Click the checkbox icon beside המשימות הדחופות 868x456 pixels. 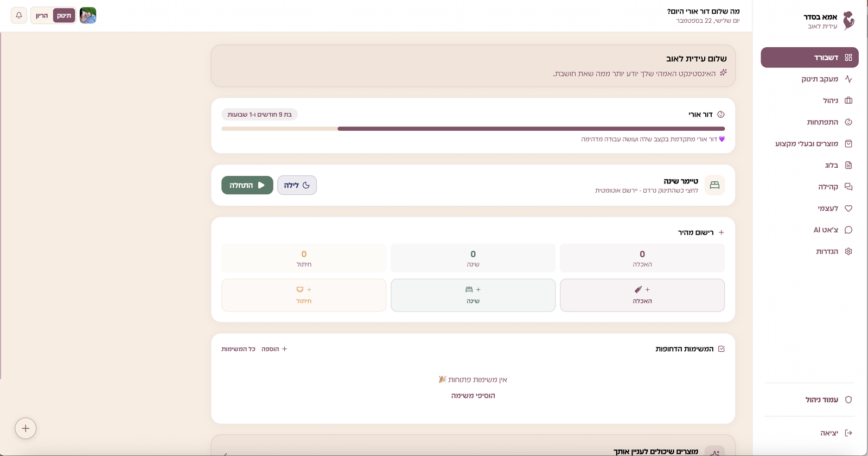point(721,349)
